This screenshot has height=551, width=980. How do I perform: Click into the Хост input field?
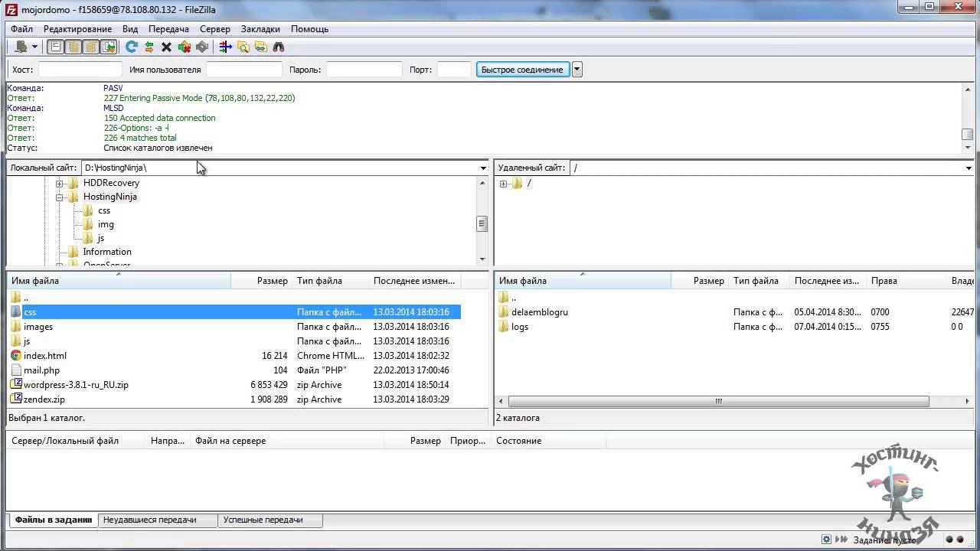click(80, 70)
